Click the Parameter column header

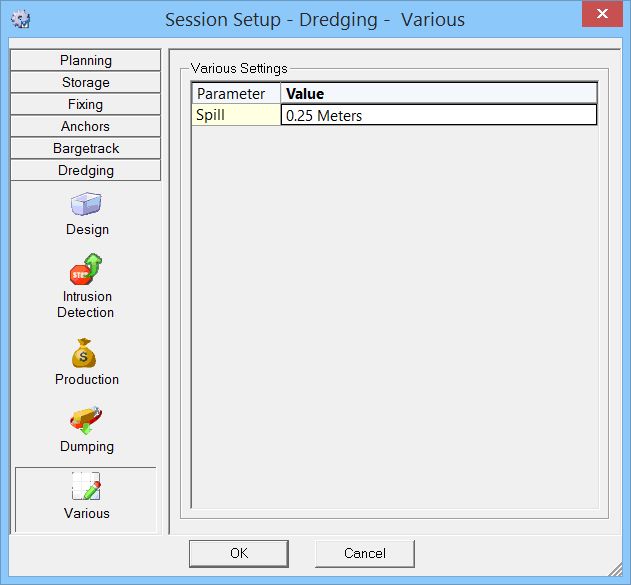point(236,94)
